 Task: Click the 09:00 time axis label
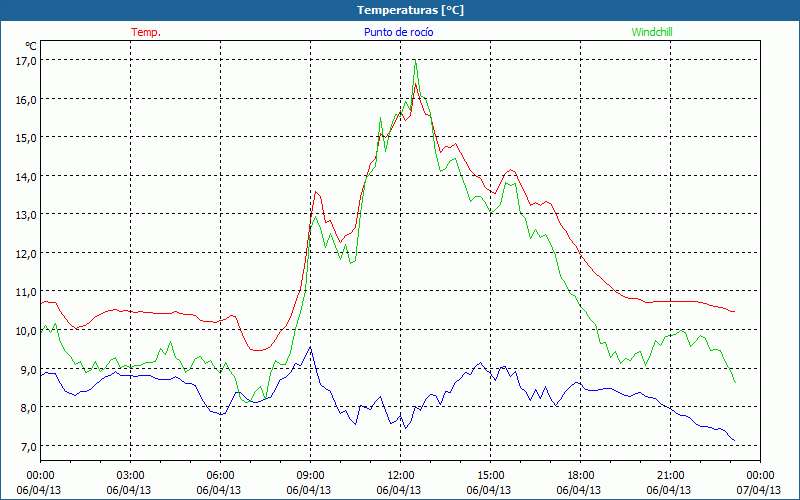click(x=310, y=476)
